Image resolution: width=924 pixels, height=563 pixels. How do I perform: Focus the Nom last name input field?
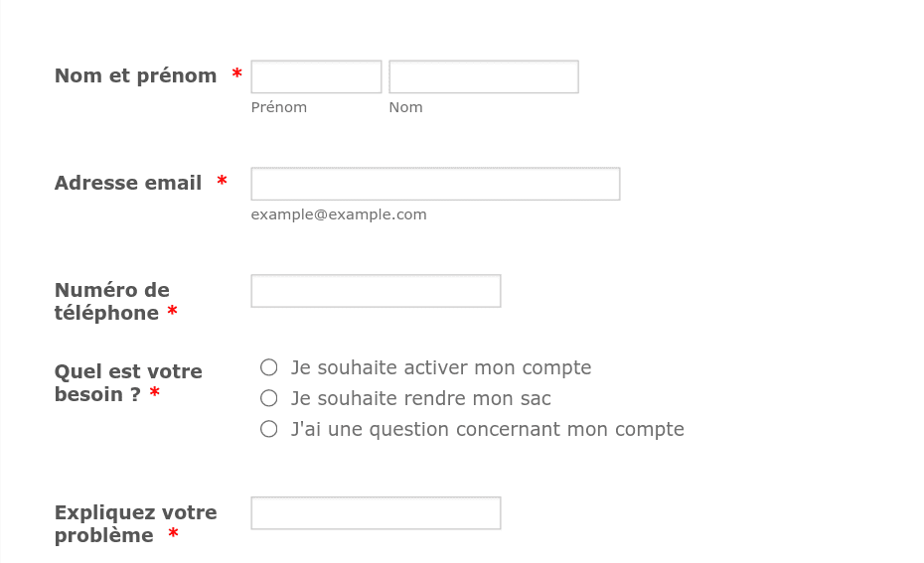pyautogui.click(x=484, y=76)
